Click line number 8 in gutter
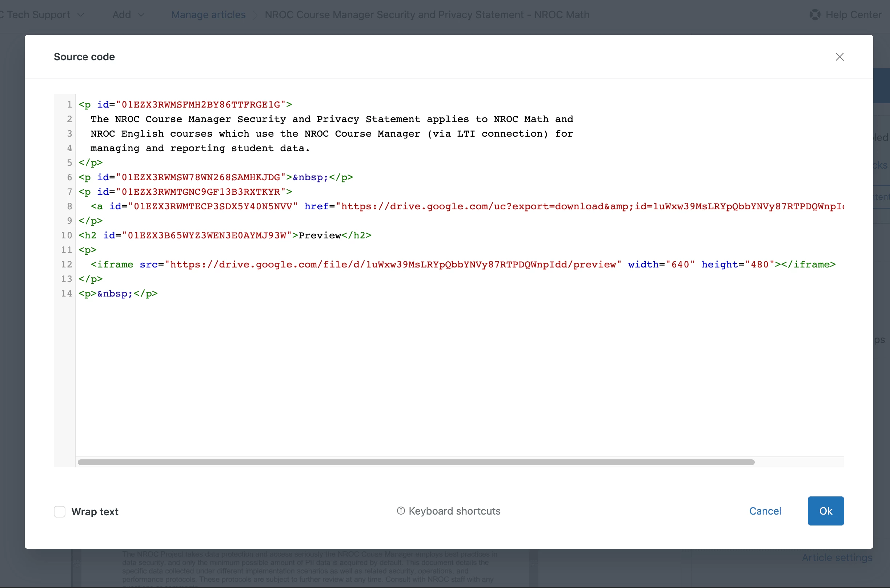The width and height of the screenshot is (890, 588). click(x=69, y=206)
